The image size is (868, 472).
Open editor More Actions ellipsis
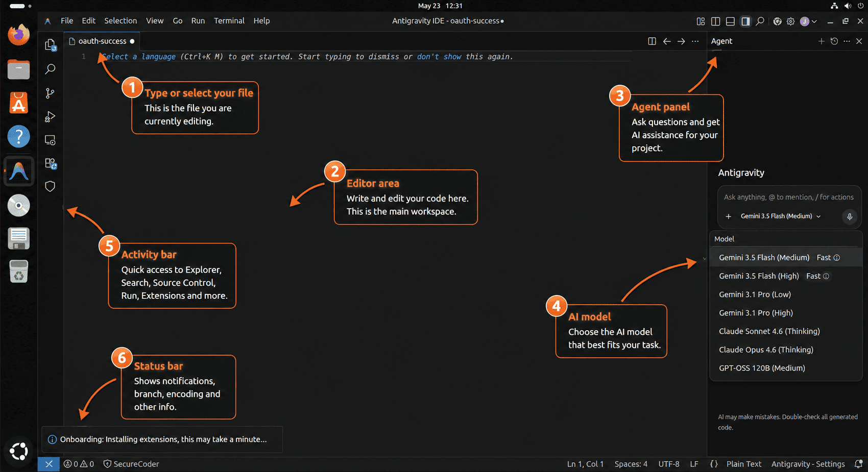[x=695, y=41]
